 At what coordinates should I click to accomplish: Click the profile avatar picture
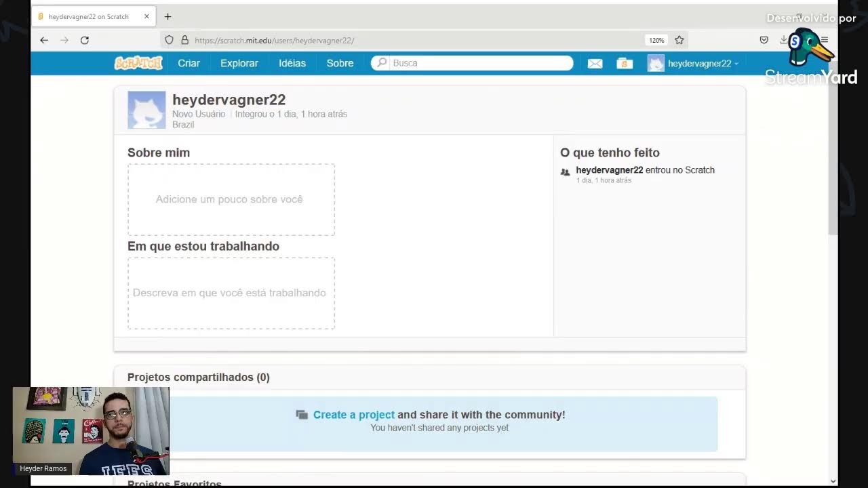click(x=146, y=110)
